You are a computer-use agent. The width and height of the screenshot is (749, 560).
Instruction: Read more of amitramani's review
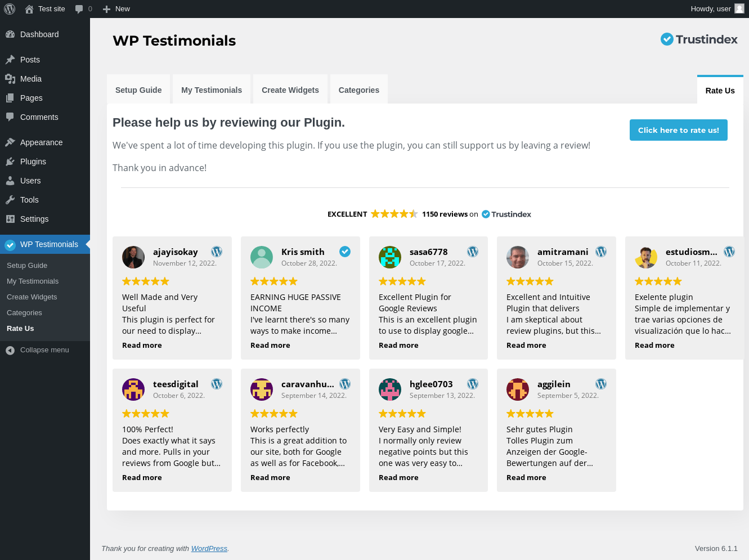click(526, 346)
